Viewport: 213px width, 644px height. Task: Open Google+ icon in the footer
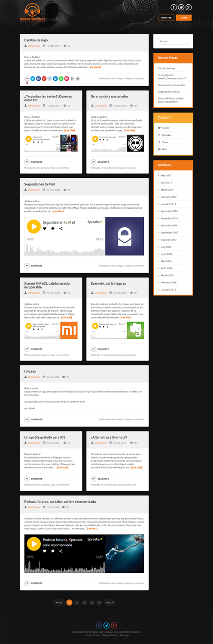pos(114,625)
